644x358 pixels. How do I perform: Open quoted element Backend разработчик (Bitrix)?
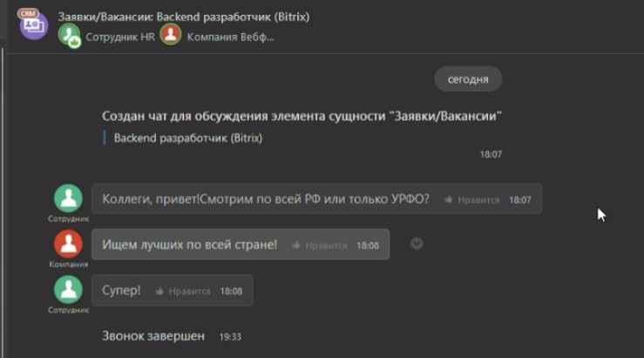click(188, 138)
